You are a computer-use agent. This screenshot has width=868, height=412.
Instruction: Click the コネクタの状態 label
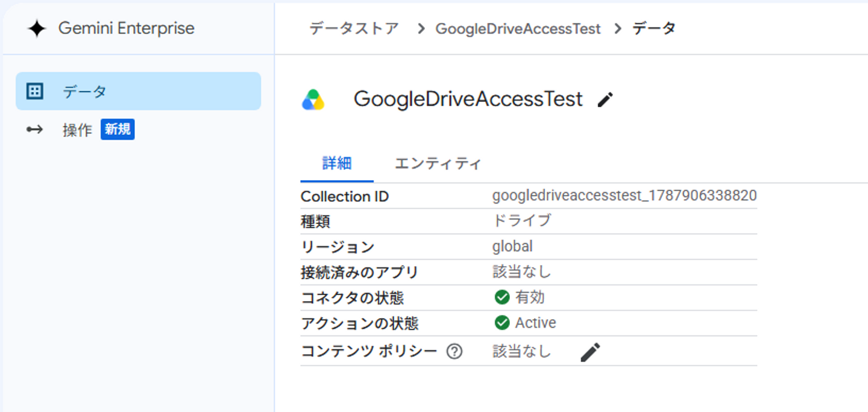click(x=352, y=298)
